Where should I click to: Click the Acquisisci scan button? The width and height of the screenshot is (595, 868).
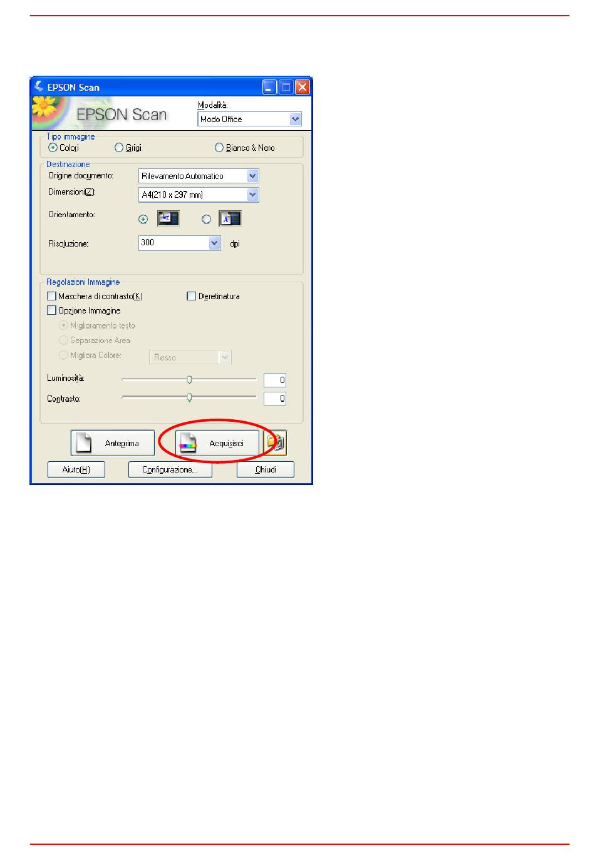pos(217,443)
